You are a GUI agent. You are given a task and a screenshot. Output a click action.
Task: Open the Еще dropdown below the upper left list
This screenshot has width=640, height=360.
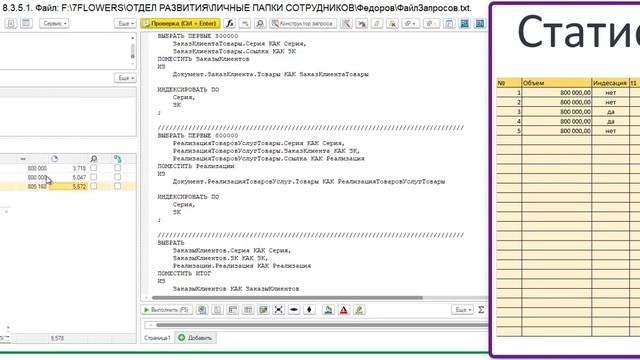(125, 78)
